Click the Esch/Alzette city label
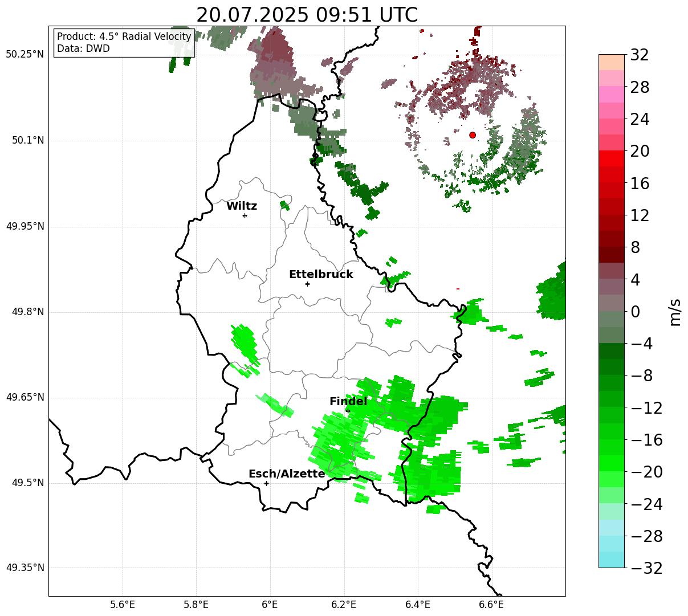 coord(287,474)
